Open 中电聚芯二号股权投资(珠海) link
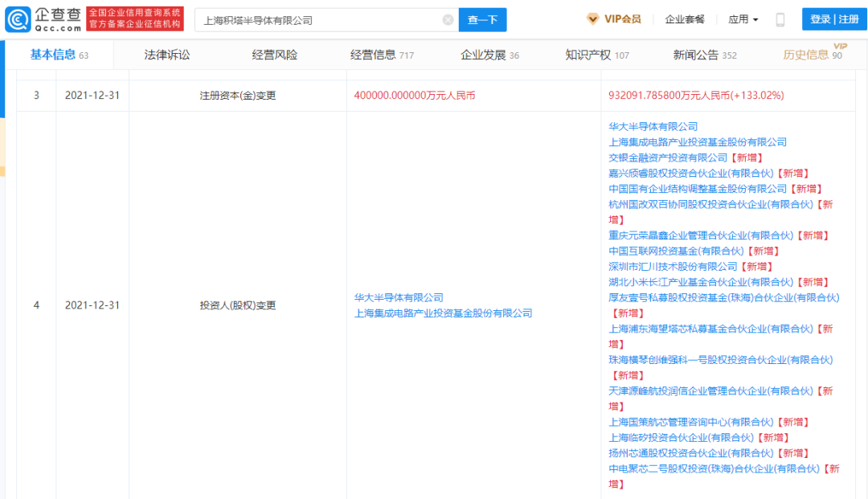The width and height of the screenshot is (868, 499). tap(714, 468)
